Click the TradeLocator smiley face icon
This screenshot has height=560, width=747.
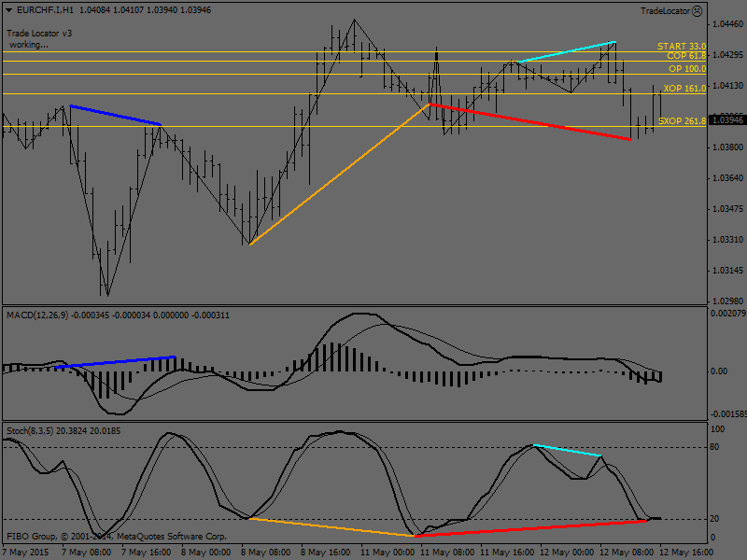[697, 10]
